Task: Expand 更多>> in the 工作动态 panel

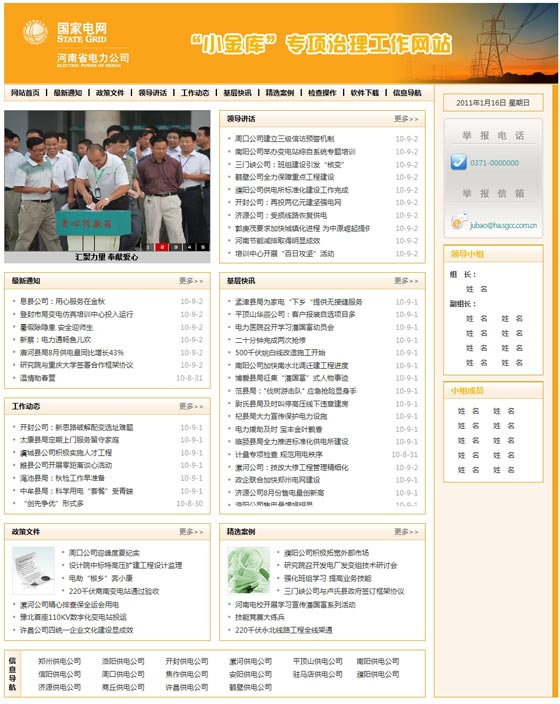Action: coord(191,406)
